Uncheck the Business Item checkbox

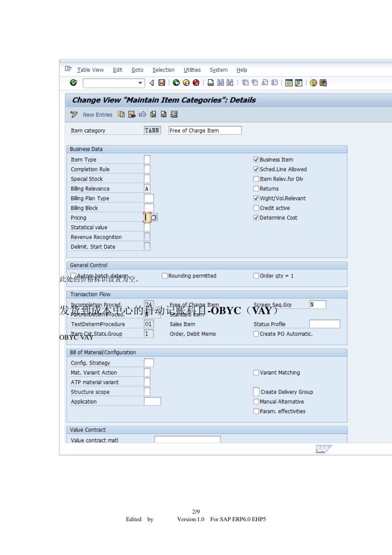point(256,159)
